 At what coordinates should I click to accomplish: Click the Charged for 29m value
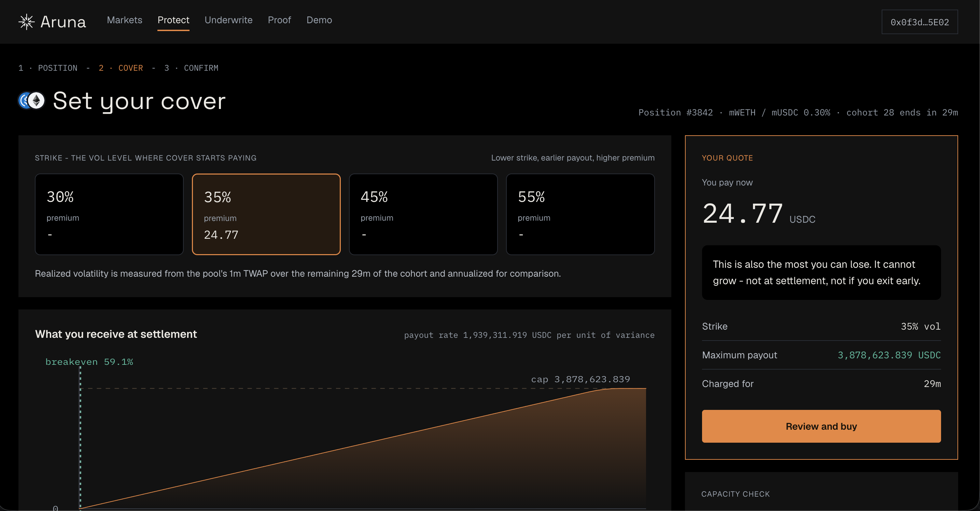coord(933,384)
